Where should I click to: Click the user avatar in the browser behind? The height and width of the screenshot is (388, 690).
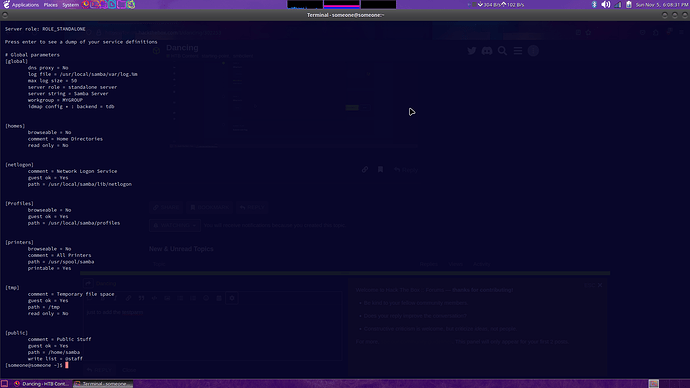pos(533,51)
